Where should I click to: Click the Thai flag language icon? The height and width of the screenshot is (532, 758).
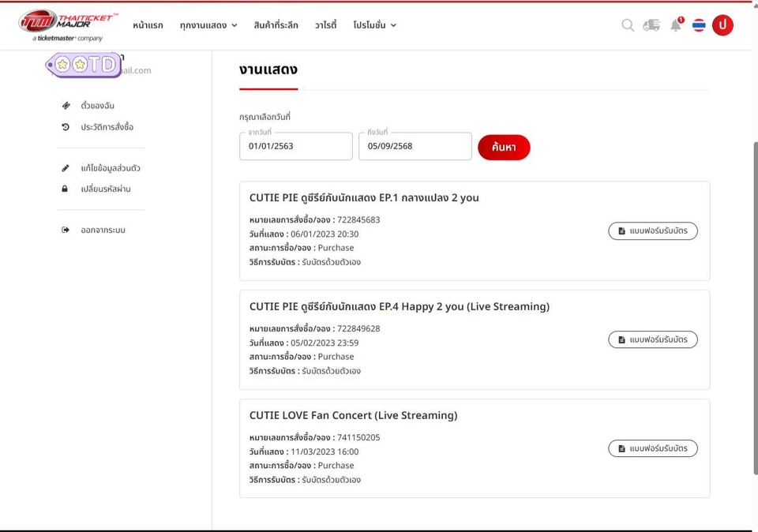(x=699, y=25)
